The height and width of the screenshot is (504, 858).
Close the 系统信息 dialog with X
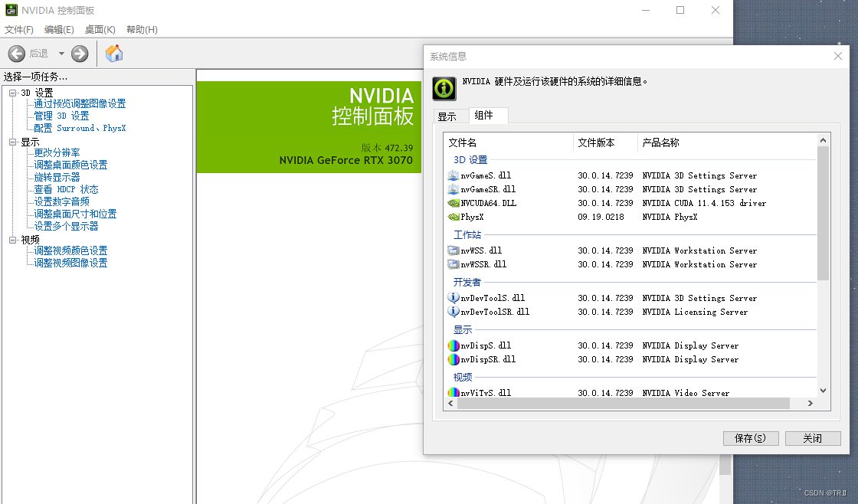click(838, 57)
